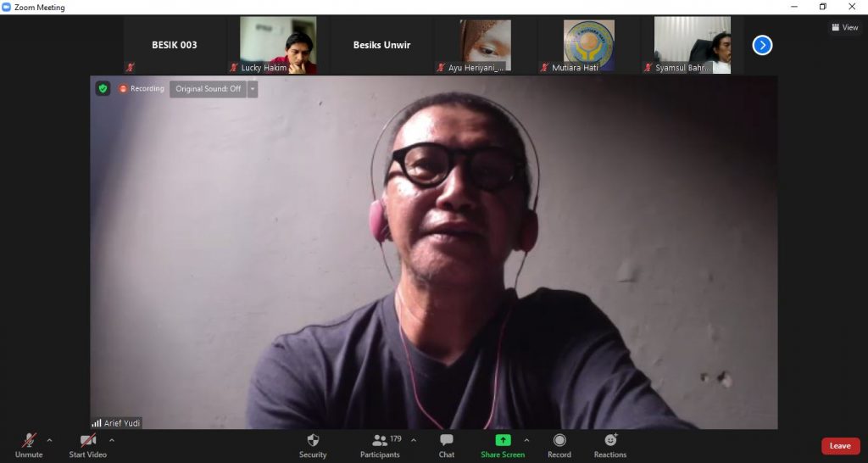Open the Participants panel
This screenshot has width=868, height=463.
click(x=380, y=441)
